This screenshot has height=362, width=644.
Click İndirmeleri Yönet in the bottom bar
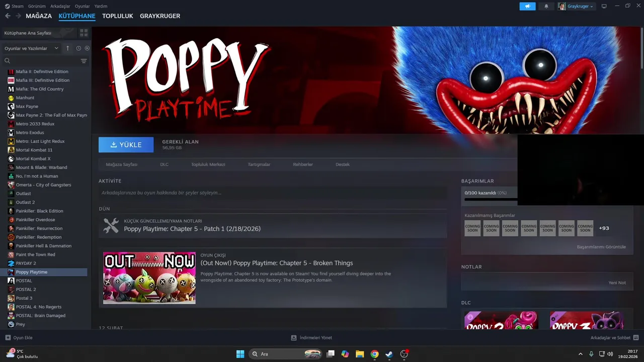click(311, 338)
